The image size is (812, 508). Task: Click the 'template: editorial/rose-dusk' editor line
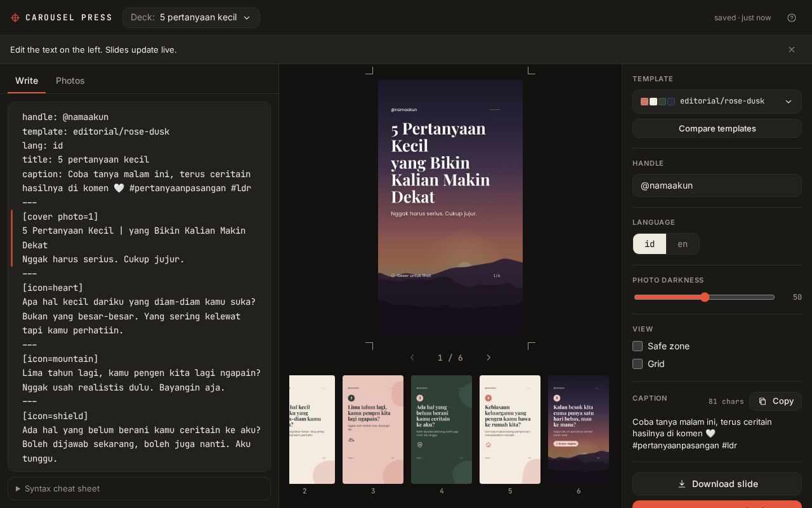point(96,131)
